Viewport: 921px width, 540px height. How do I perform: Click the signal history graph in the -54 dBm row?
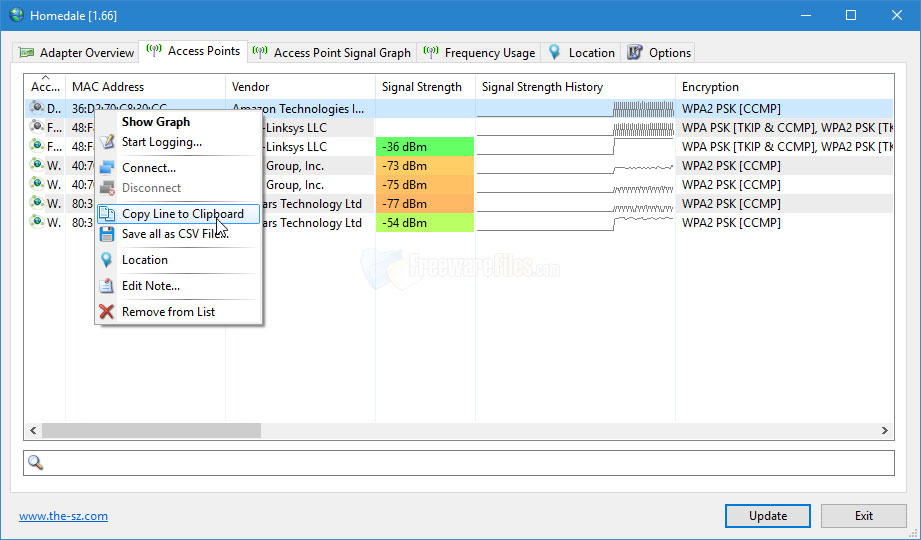click(x=575, y=222)
